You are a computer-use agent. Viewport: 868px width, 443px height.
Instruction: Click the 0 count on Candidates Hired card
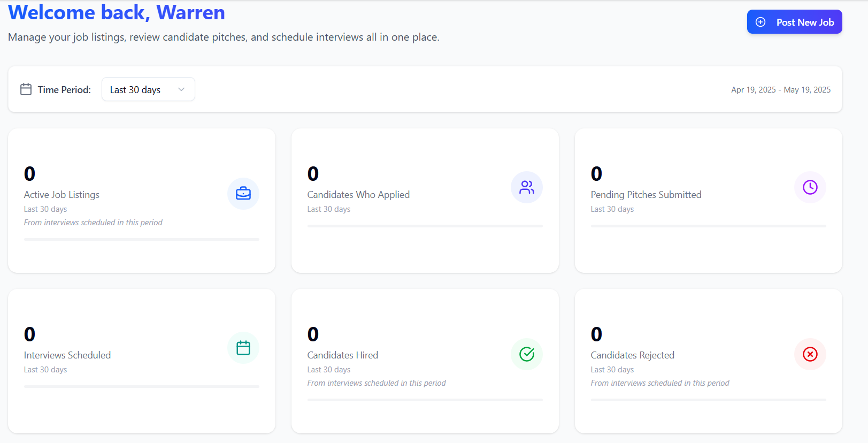[313, 334]
